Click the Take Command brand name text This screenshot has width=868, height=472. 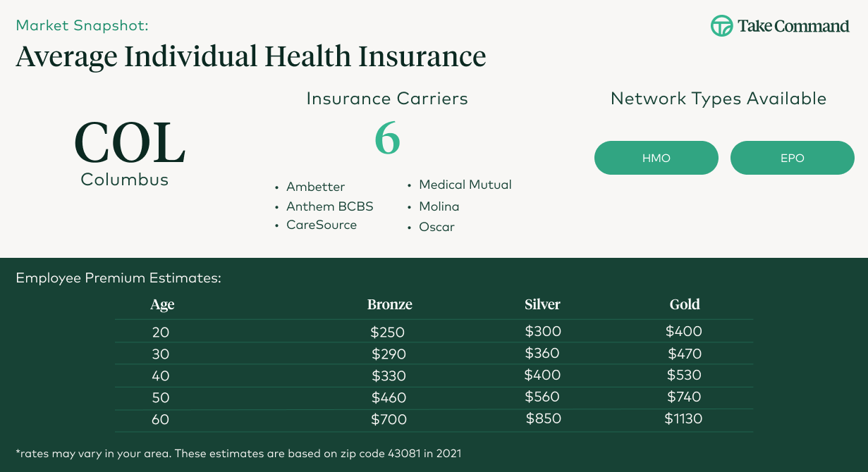[x=793, y=27]
